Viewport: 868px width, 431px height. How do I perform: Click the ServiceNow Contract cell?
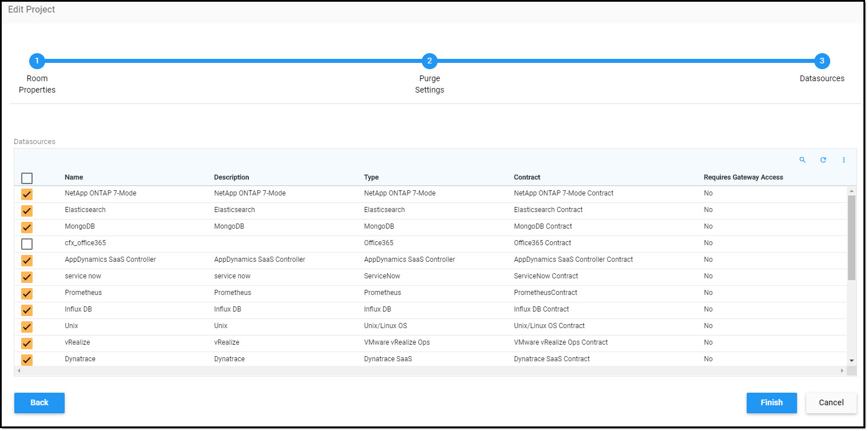pos(546,276)
